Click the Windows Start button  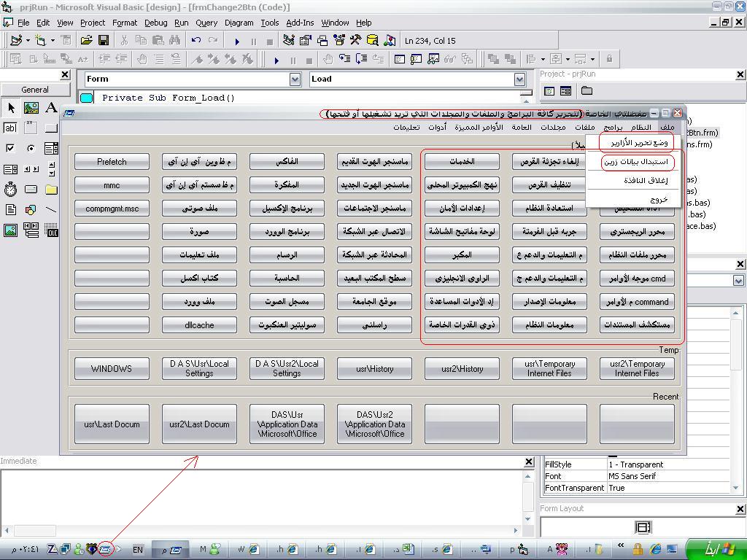coord(716,549)
